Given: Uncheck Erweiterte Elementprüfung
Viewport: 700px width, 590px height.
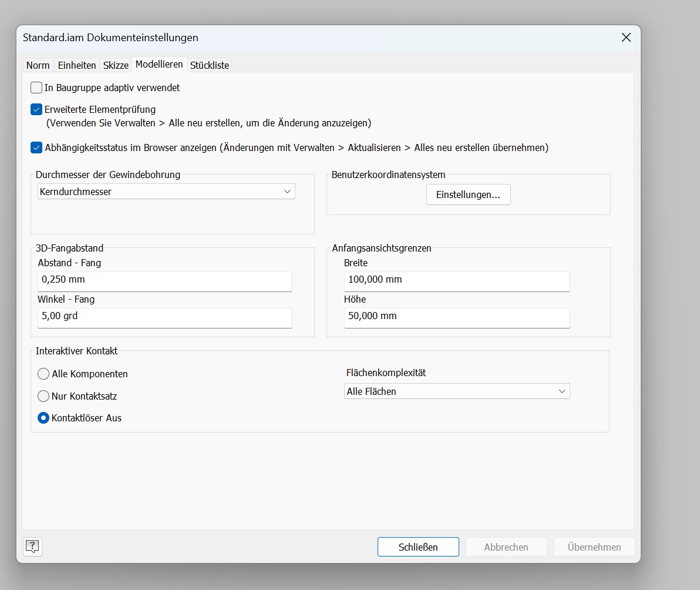Looking at the screenshot, I should [36, 109].
